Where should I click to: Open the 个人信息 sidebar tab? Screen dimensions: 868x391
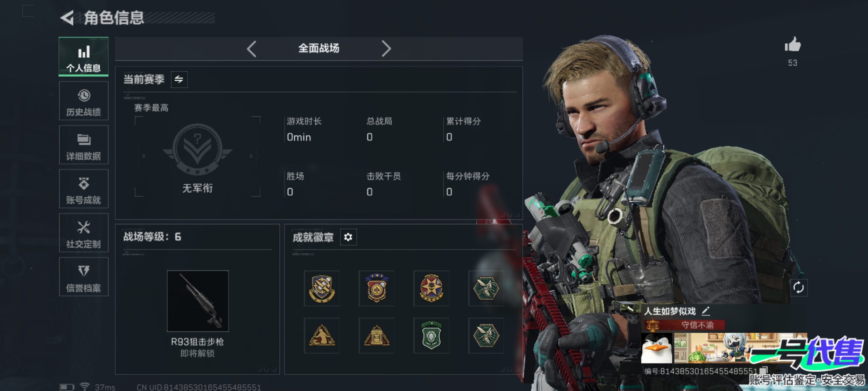tap(84, 57)
